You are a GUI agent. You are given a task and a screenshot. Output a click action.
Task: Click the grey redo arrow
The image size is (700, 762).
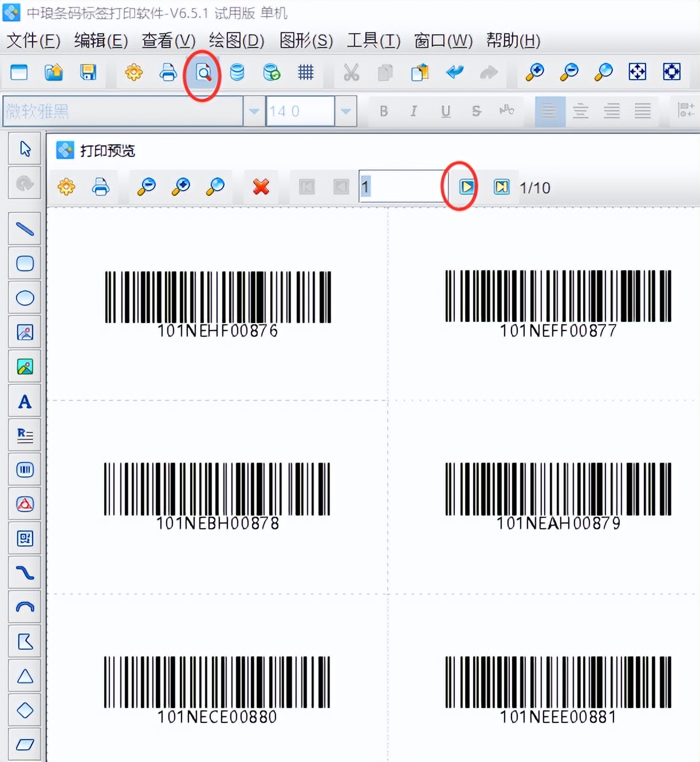click(x=489, y=72)
